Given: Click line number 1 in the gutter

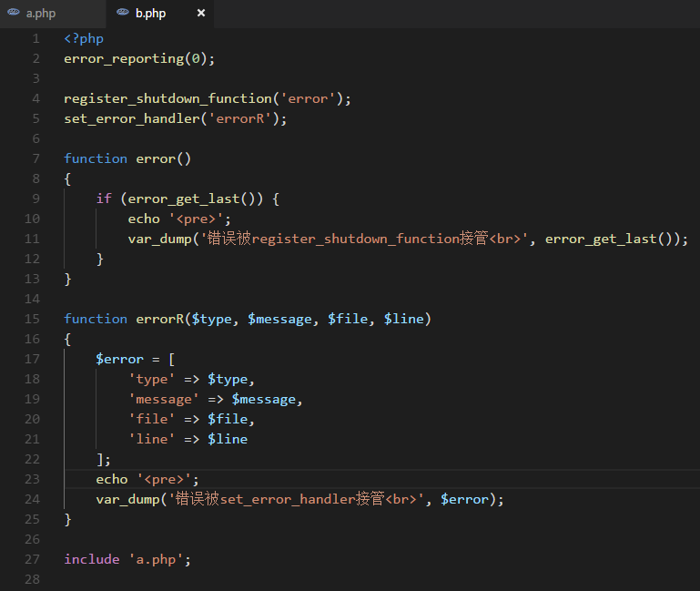Looking at the screenshot, I should click(x=36, y=38).
